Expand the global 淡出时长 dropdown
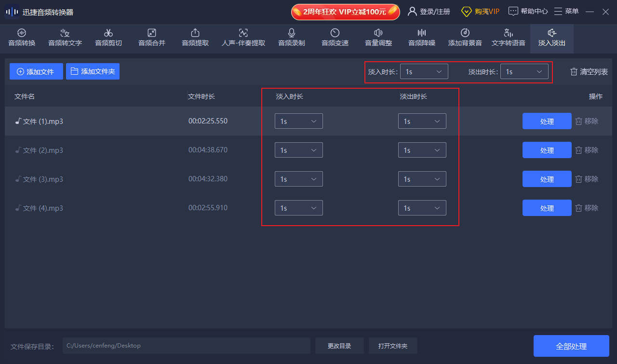This screenshot has height=364, width=617. pyautogui.click(x=524, y=71)
